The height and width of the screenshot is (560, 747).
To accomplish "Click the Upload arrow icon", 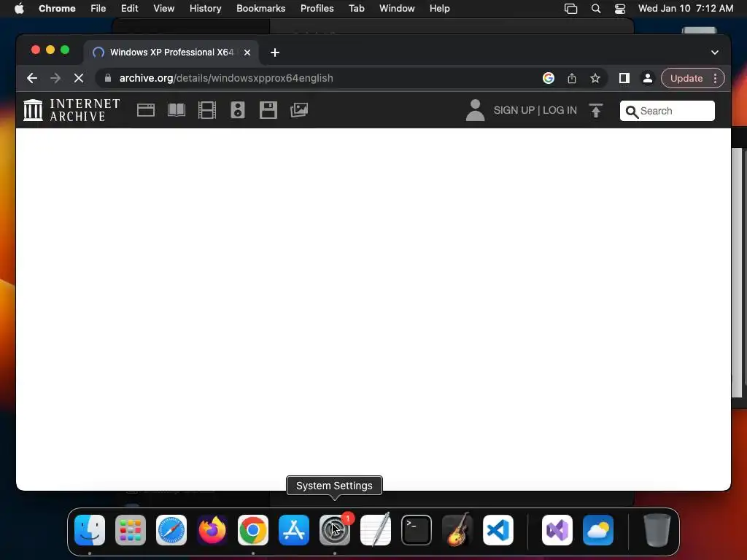I will [x=596, y=111].
